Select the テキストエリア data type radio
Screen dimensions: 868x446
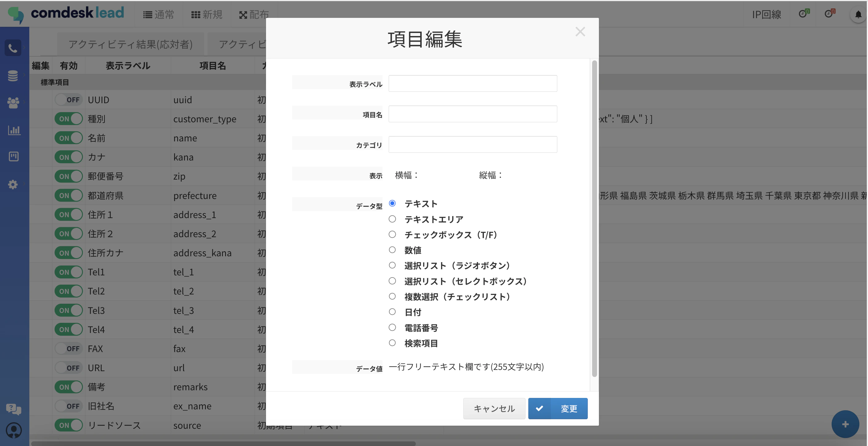[392, 219]
